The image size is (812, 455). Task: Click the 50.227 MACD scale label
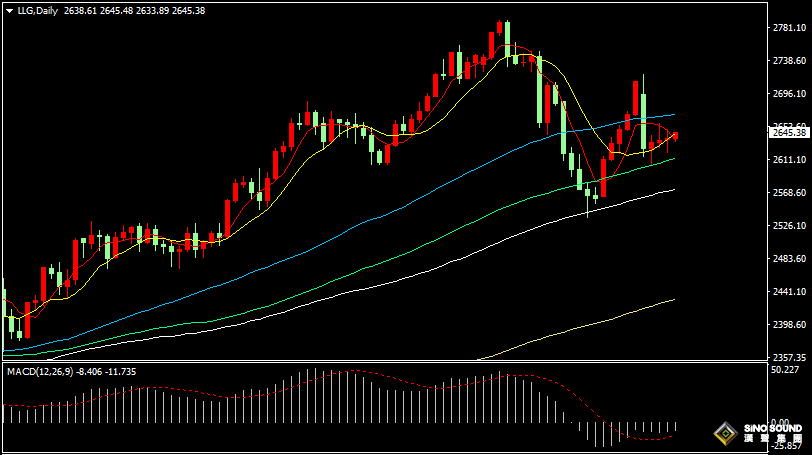[x=785, y=370]
